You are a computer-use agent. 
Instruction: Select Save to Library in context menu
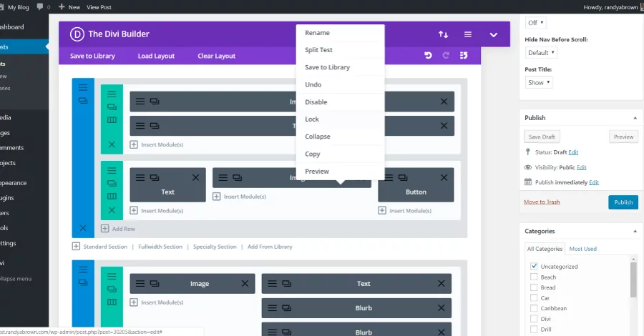pyautogui.click(x=340, y=67)
